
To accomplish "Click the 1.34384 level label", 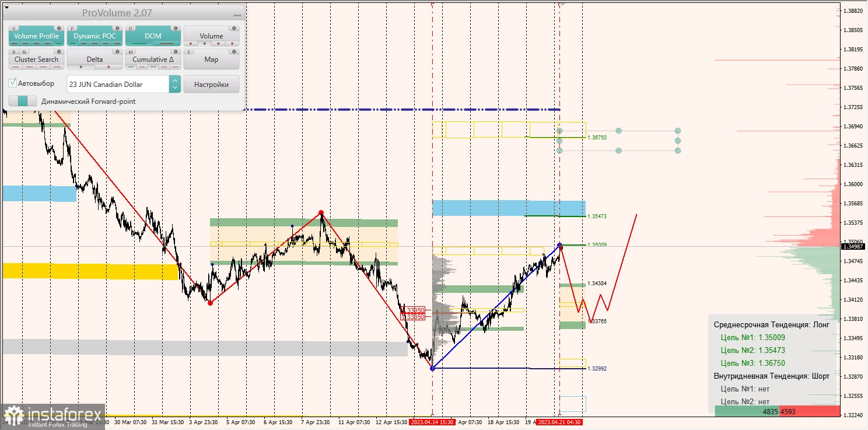I will (x=597, y=284).
